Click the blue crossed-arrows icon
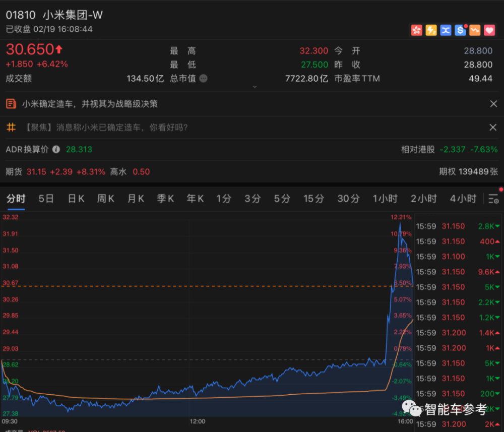Screen dimensions: 504x432 pyautogui.click(x=446, y=31)
